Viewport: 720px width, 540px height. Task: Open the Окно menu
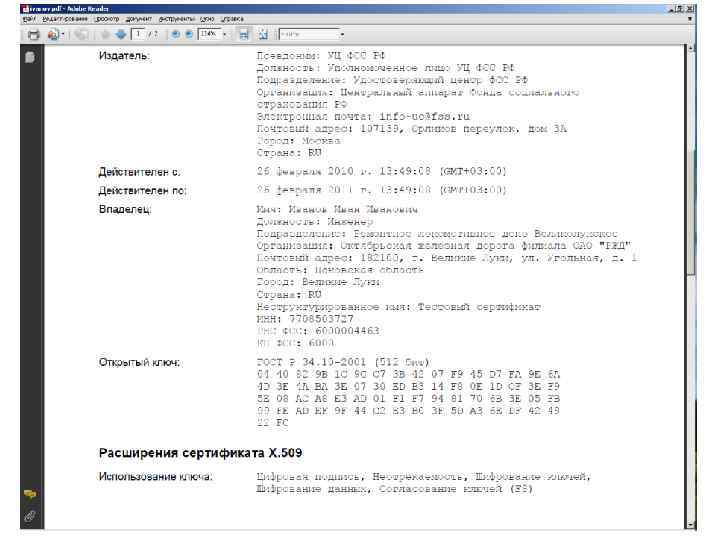point(207,19)
